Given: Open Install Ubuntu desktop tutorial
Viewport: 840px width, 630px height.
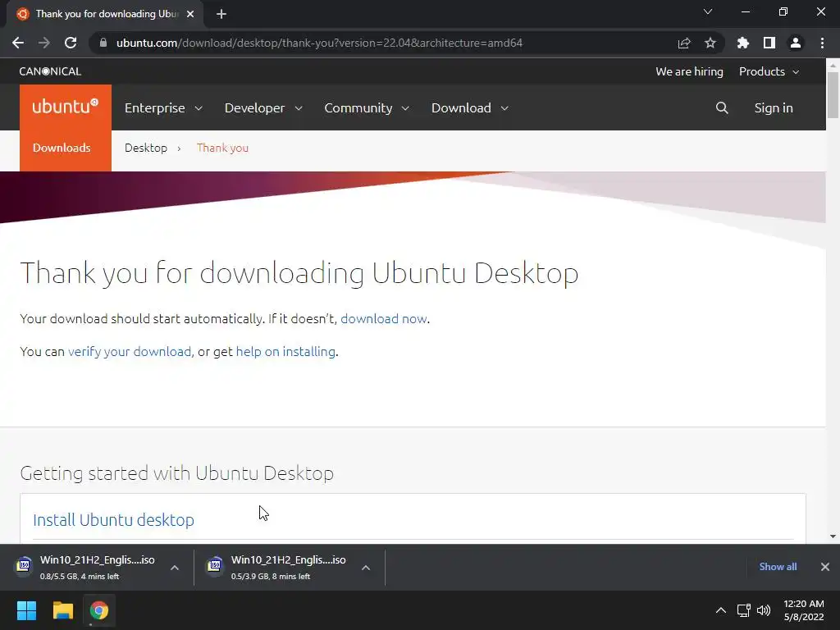Looking at the screenshot, I should click(113, 519).
